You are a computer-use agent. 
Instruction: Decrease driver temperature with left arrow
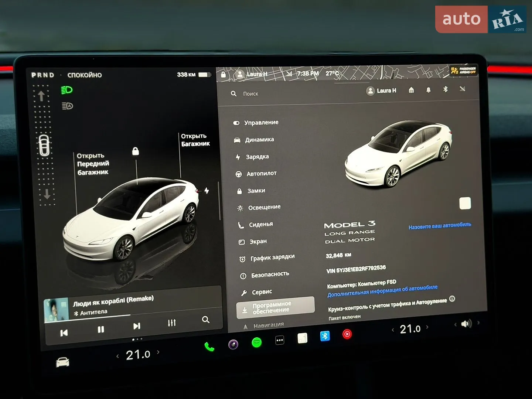(117, 357)
